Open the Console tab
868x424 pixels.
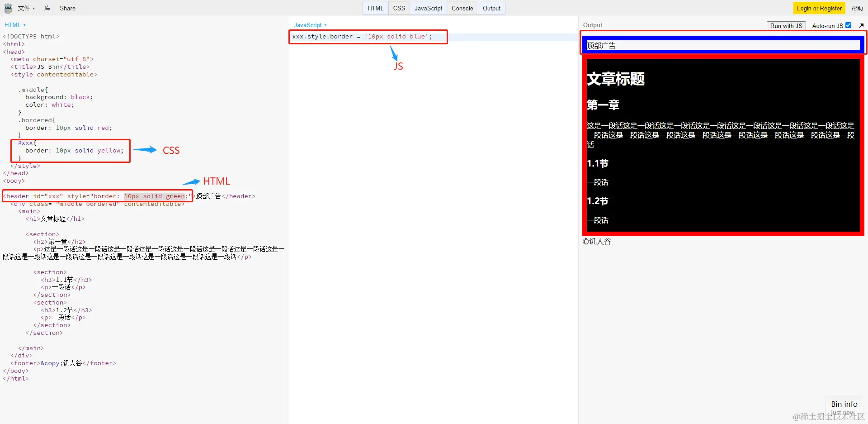[x=462, y=8]
